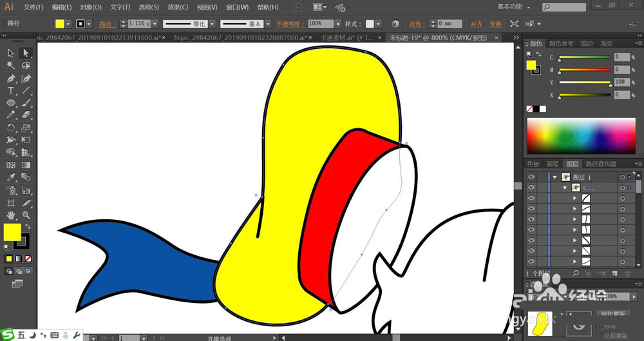Select the Eyedropper tool
The width and height of the screenshot is (644, 341).
[11, 177]
